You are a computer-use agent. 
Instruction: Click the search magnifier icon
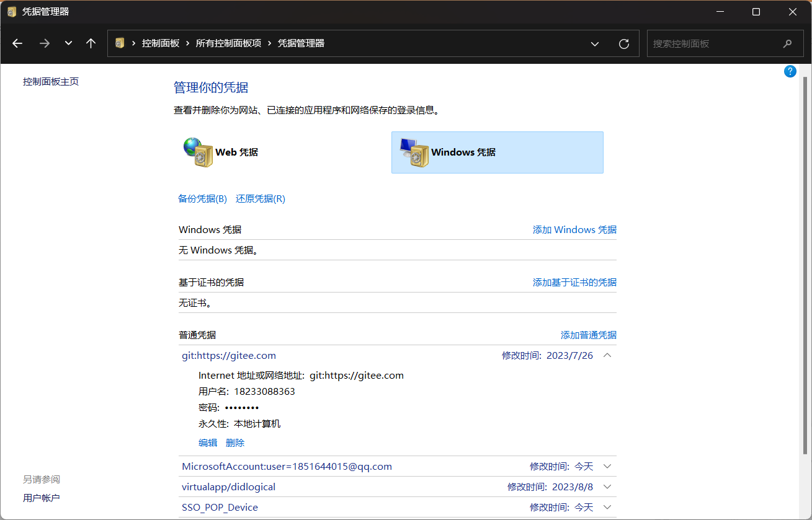pos(787,44)
